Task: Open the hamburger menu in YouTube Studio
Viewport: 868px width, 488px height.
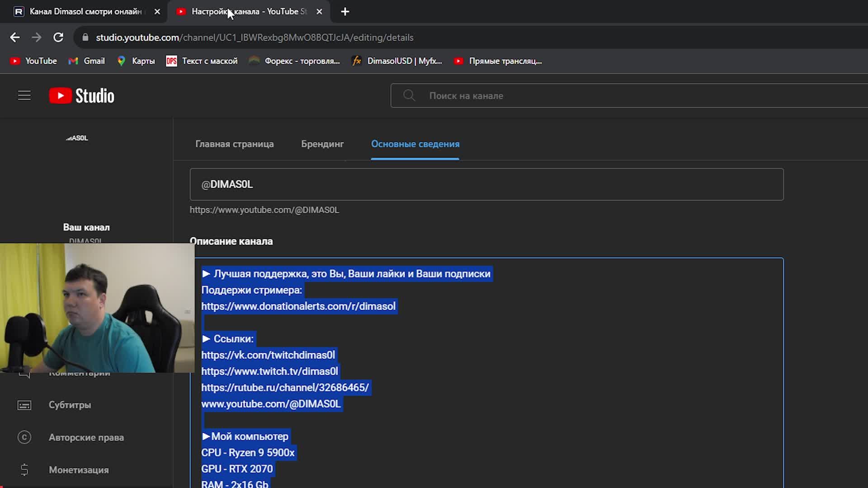Action: pyautogui.click(x=24, y=95)
